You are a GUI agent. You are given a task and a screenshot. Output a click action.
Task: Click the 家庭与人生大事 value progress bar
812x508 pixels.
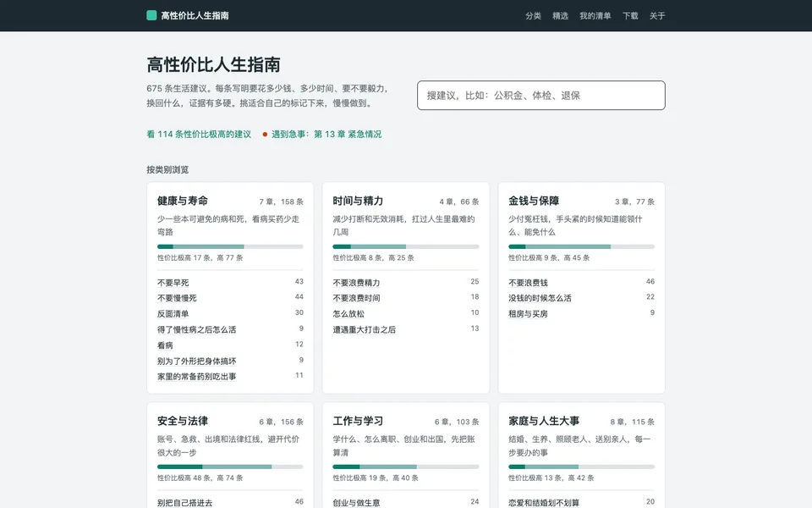581,467
